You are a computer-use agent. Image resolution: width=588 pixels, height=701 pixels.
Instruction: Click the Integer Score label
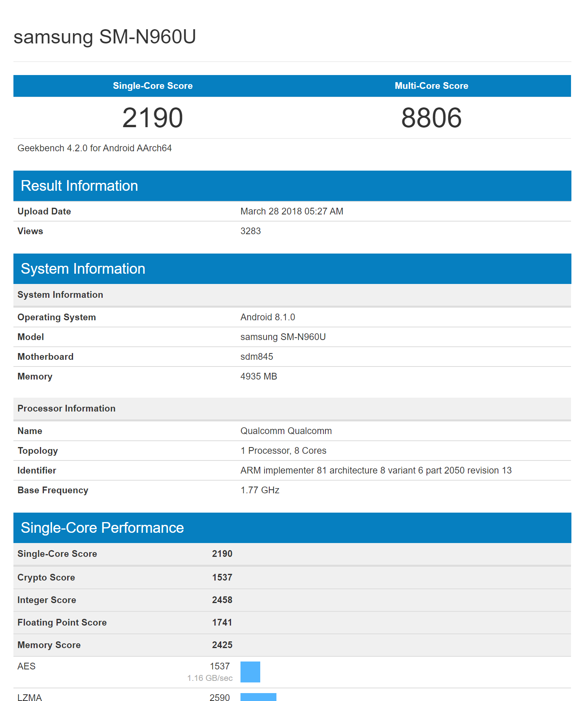coord(47,600)
